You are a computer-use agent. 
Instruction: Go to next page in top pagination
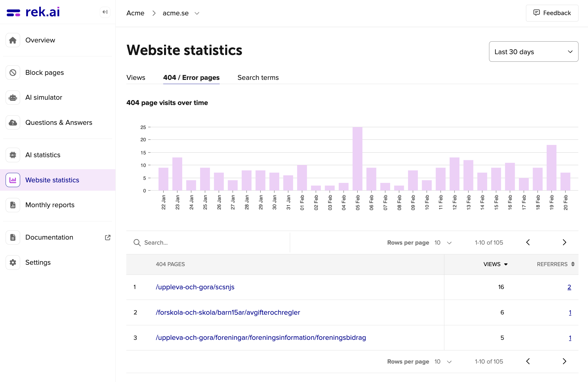[x=564, y=242]
